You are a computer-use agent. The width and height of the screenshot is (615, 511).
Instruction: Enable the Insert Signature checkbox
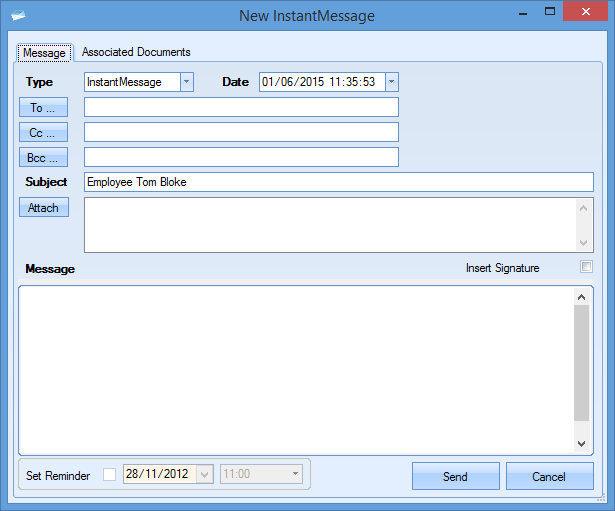tap(586, 267)
